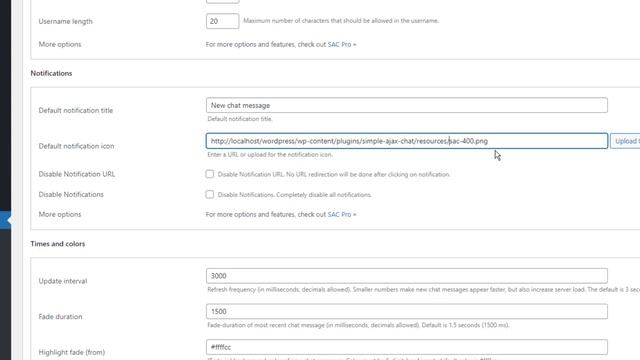Click the Username length label
Image resolution: width=640 pixels, height=360 pixels.
(65, 21)
